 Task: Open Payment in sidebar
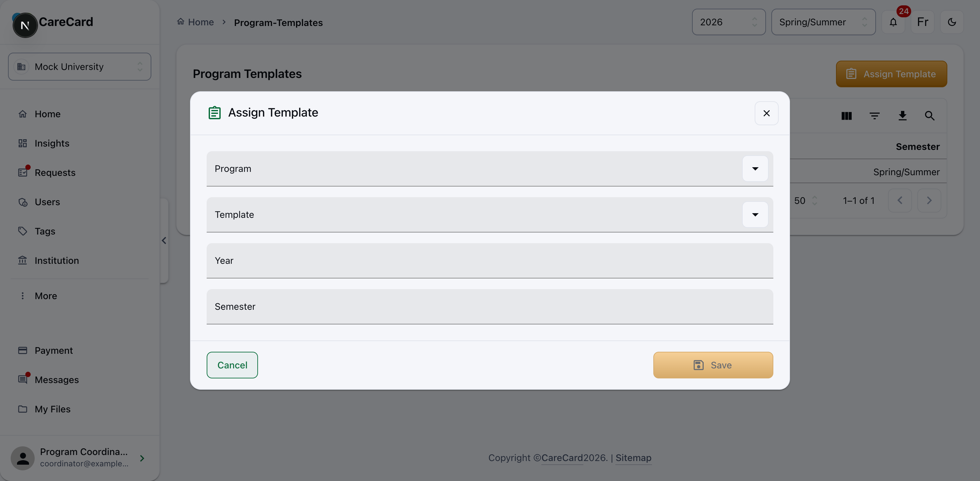click(x=80, y=350)
